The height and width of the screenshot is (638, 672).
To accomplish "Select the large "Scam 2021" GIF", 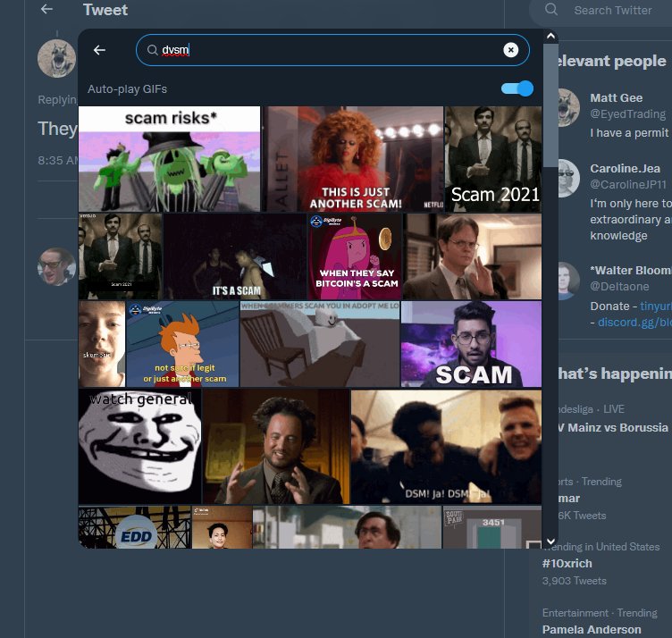I will (x=493, y=159).
